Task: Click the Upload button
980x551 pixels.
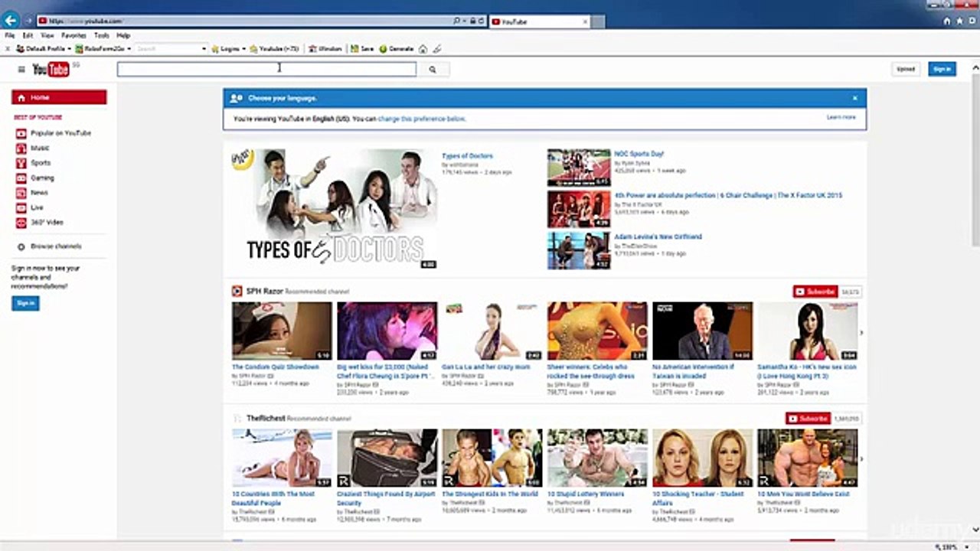Action: 906,69
